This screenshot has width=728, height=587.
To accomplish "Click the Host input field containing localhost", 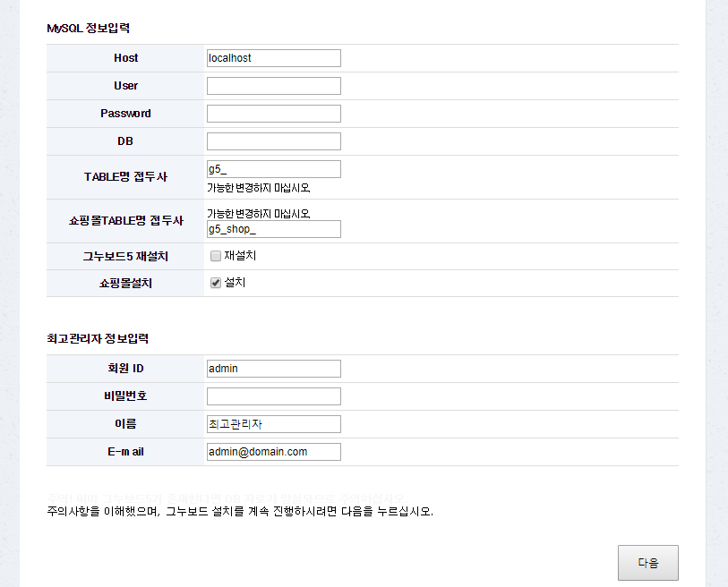I will [x=273, y=58].
